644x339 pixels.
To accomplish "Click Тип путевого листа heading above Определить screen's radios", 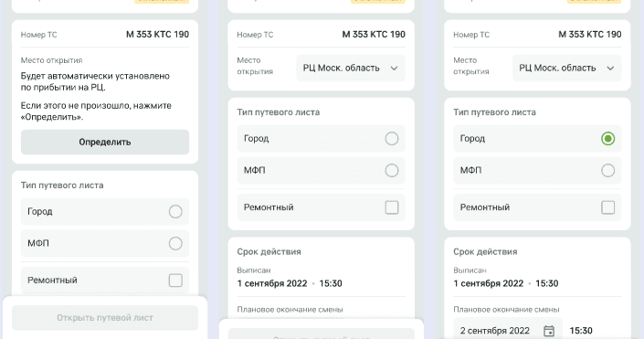I will (62, 185).
